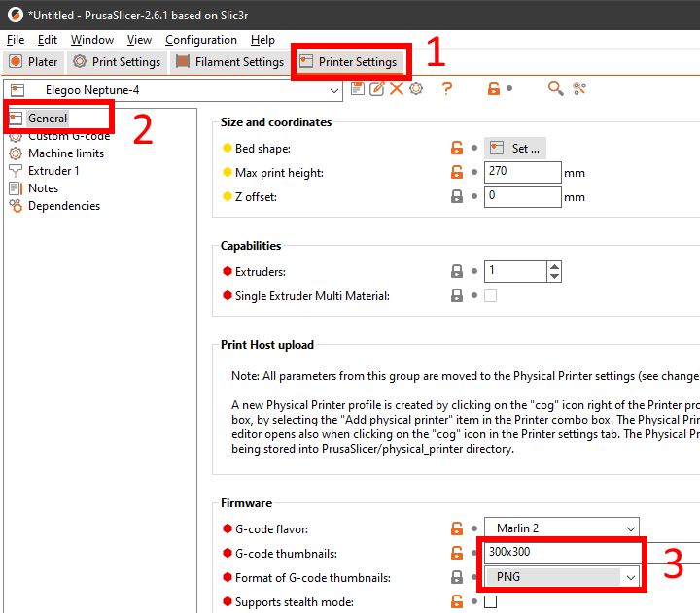
Task: Switch to the Plater tab
Action: point(34,61)
